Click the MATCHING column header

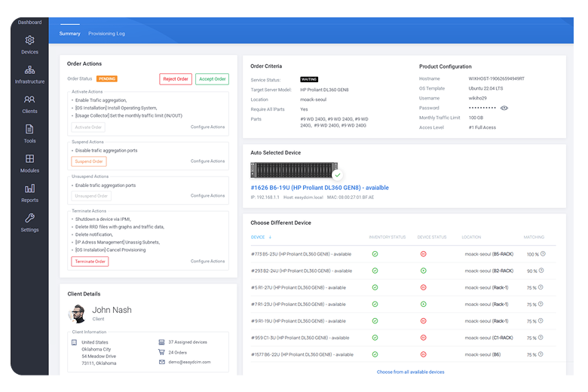[x=534, y=237]
